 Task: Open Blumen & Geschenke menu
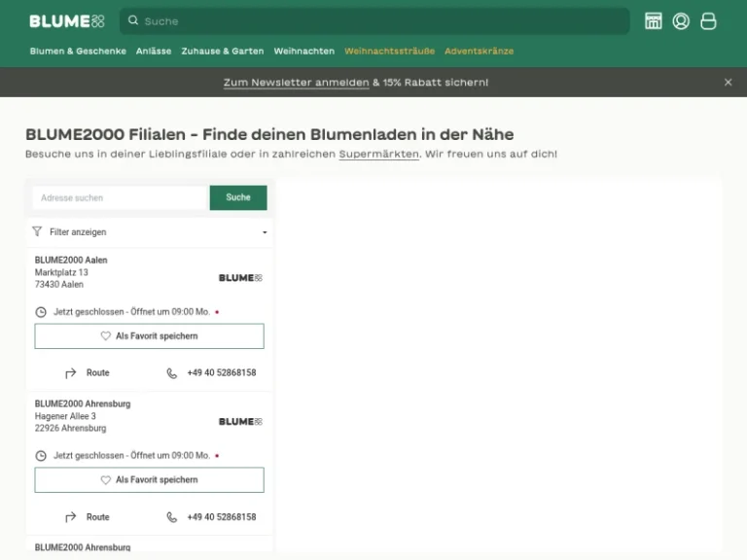78,52
